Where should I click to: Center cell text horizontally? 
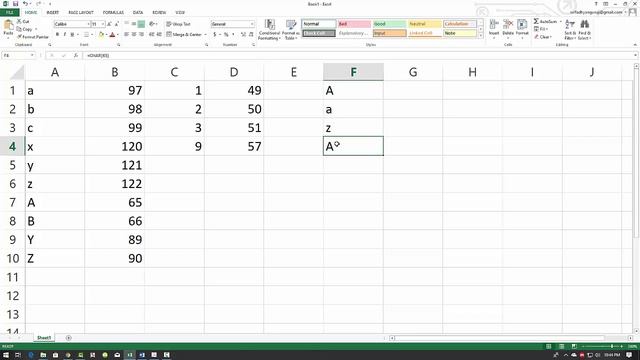[134, 35]
